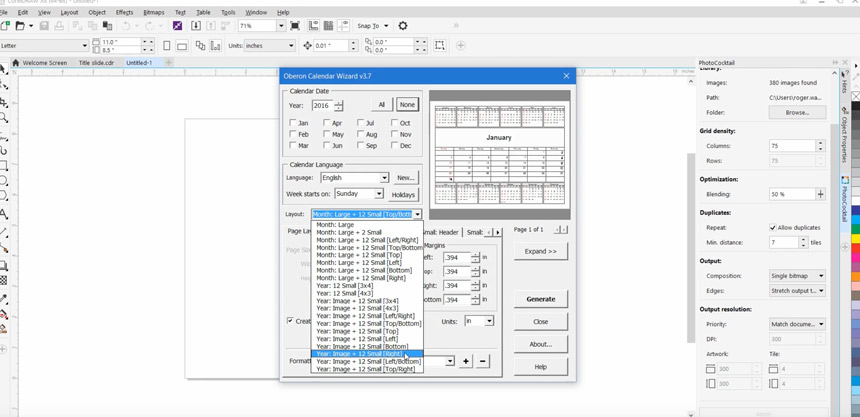Click the Search content icon (purple)
The height and width of the screenshot is (417, 860).
pos(177,26)
